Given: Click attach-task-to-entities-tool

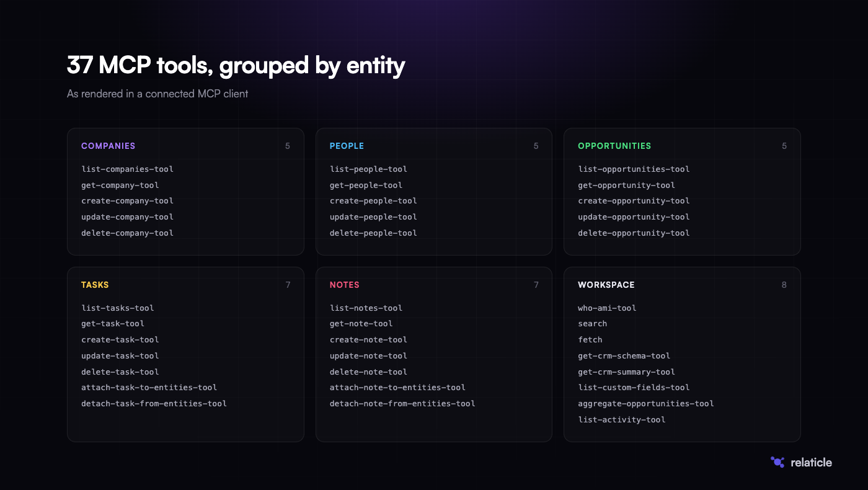Looking at the screenshot, I should coord(149,388).
